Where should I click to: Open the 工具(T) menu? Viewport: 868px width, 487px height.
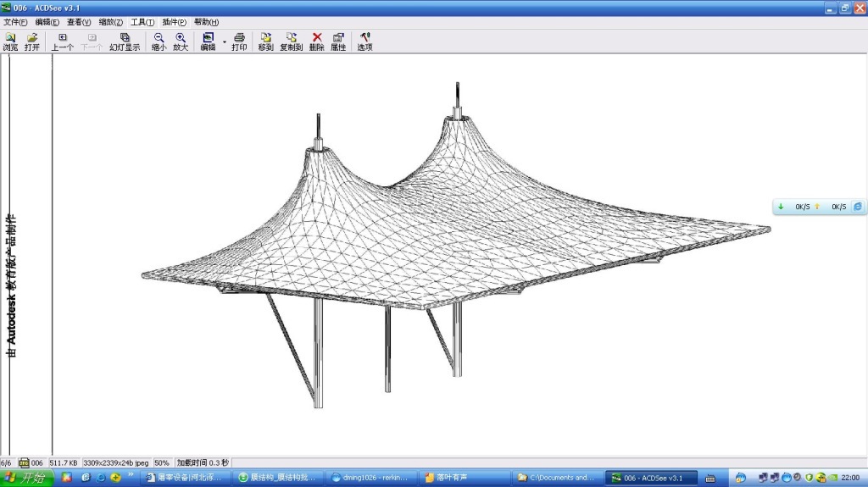click(x=142, y=22)
